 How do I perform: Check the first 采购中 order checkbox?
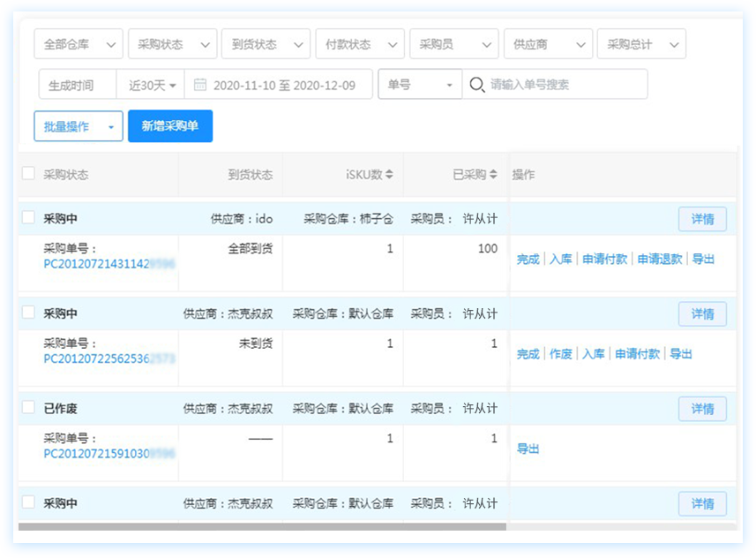[x=28, y=218]
